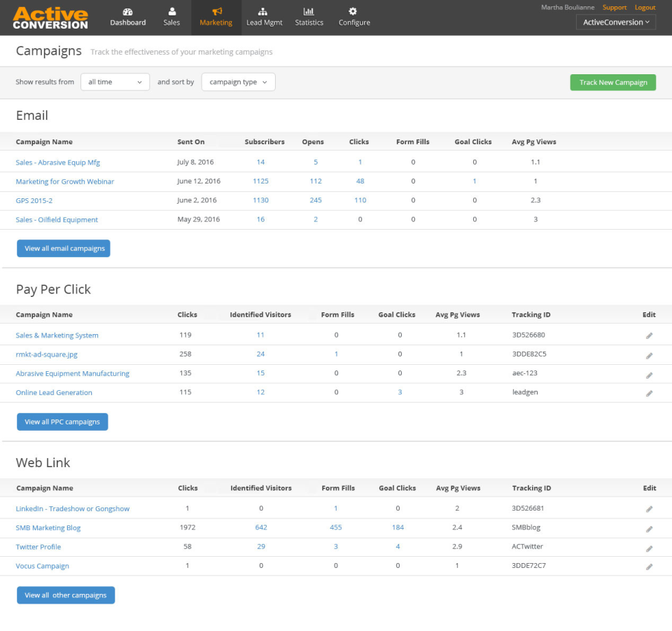View Statistics using the bar chart icon

point(309,12)
